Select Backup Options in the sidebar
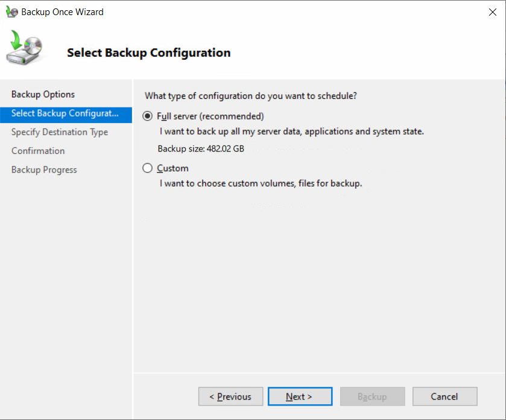506x420 pixels. (x=43, y=94)
